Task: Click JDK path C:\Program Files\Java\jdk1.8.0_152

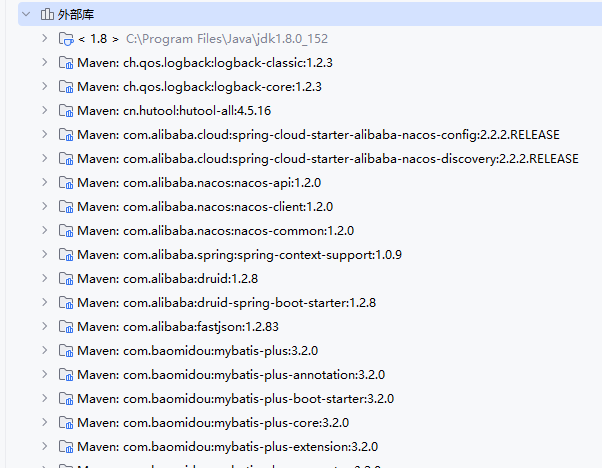Action: click(227, 39)
